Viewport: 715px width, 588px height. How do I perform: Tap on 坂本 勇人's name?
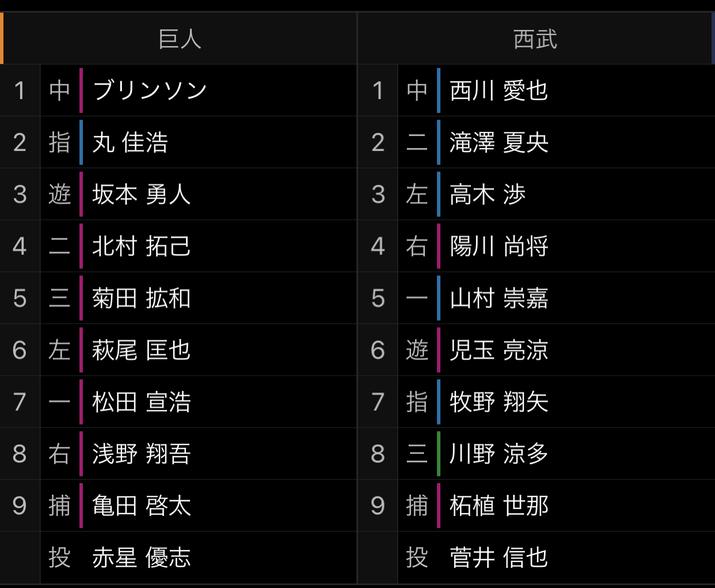coord(141,194)
